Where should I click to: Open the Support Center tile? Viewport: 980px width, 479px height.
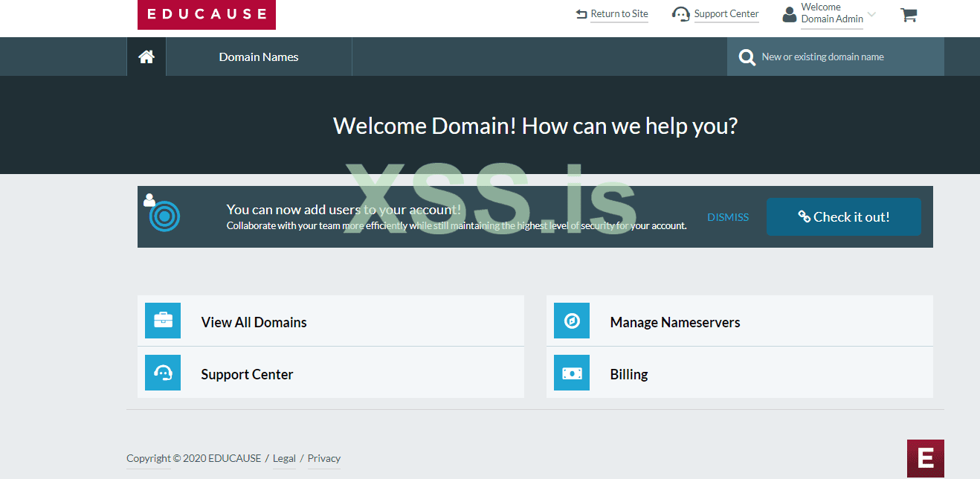click(331, 373)
